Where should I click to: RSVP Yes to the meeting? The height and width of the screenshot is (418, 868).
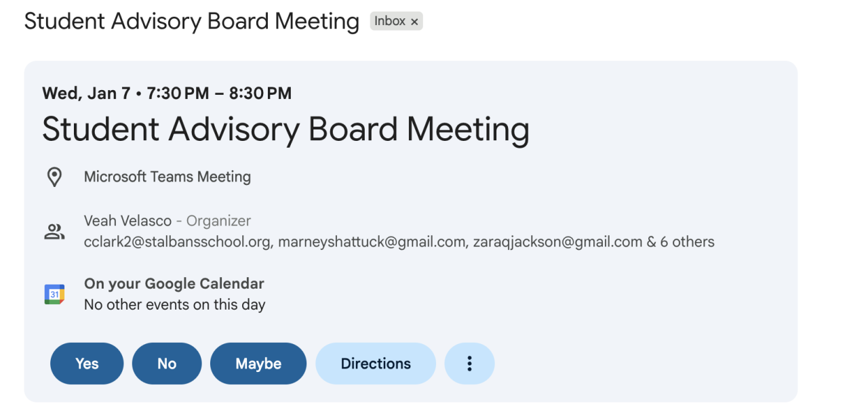click(x=87, y=364)
